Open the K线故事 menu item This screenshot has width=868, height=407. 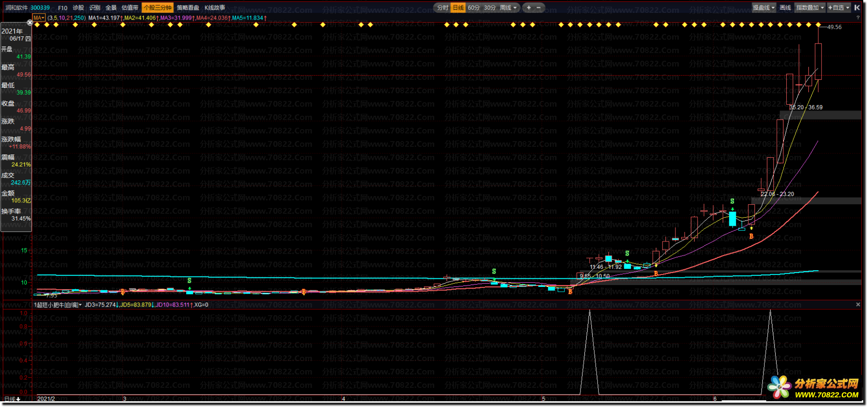215,8
